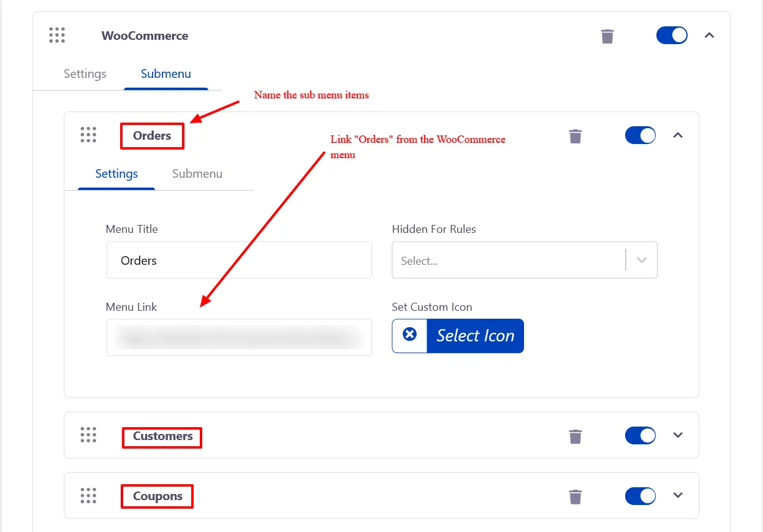Click the Orders submenu title

[x=152, y=135]
